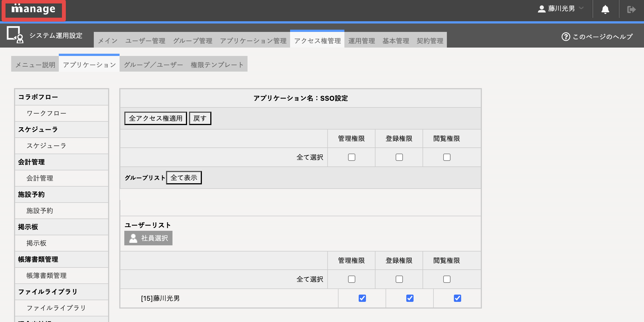Image resolution: width=644 pixels, height=322 pixels.
Task: Select 施設予約 sub-item in sidebar
Action: coord(62,211)
